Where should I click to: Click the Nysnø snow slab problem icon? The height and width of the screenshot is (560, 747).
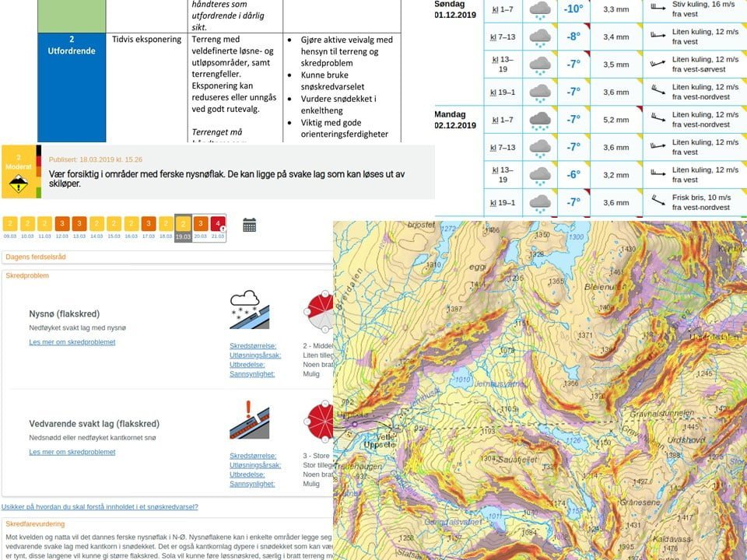[x=249, y=310]
